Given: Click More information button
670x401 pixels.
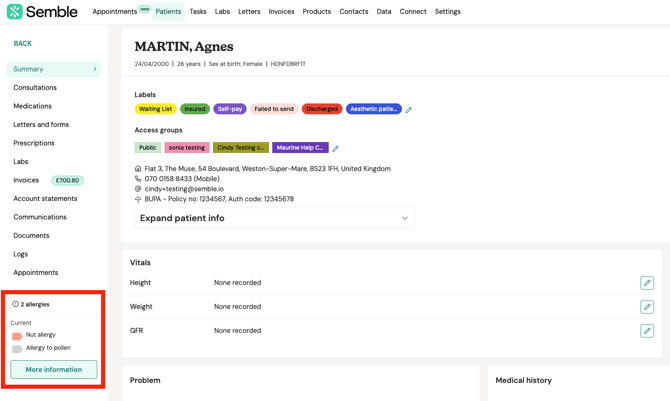Looking at the screenshot, I should coord(54,369).
